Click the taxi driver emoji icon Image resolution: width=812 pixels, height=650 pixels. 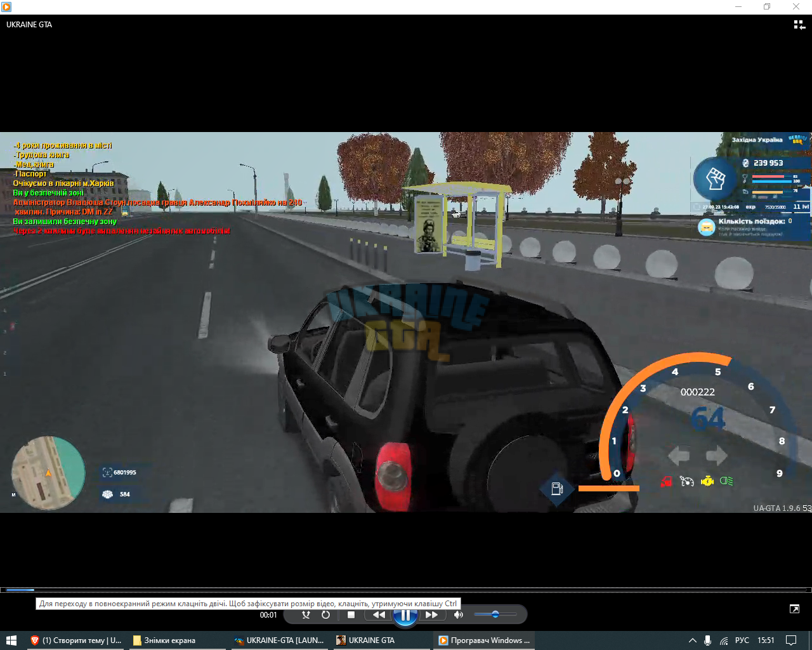click(706, 227)
